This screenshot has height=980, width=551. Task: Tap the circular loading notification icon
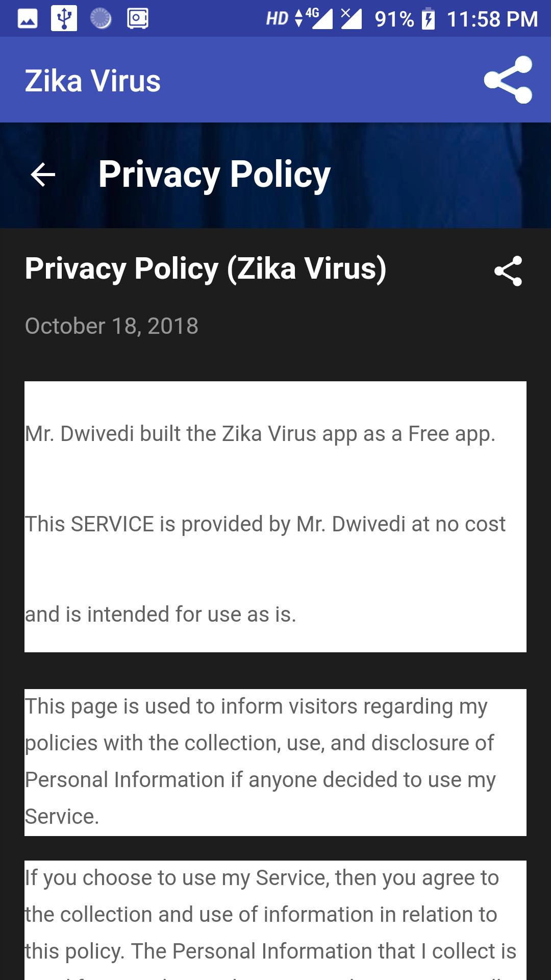pos(101,18)
